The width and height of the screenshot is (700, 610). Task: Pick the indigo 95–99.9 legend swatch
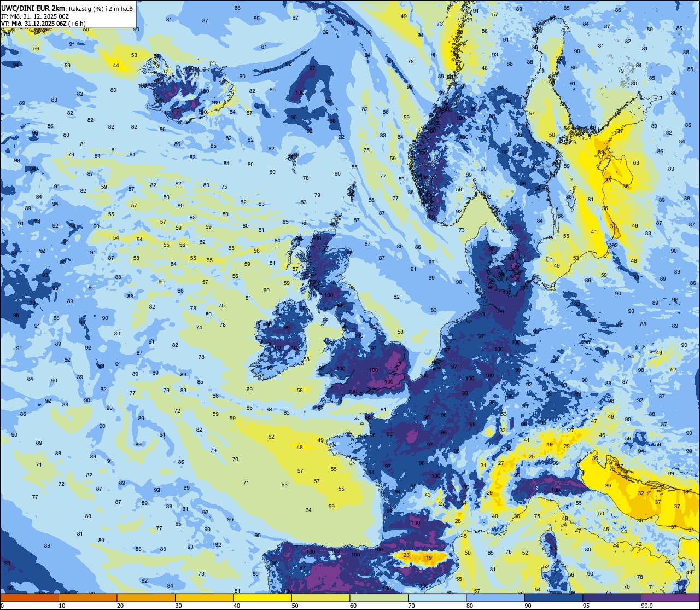point(612,597)
